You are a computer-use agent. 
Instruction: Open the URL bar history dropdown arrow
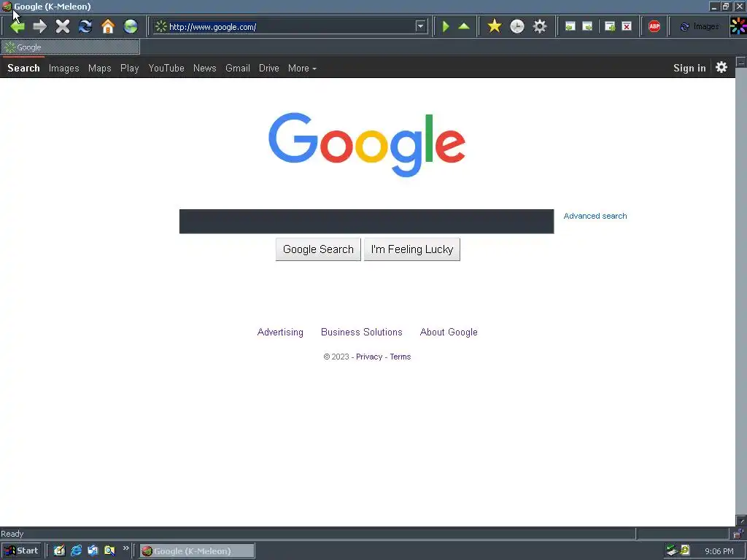click(x=420, y=26)
